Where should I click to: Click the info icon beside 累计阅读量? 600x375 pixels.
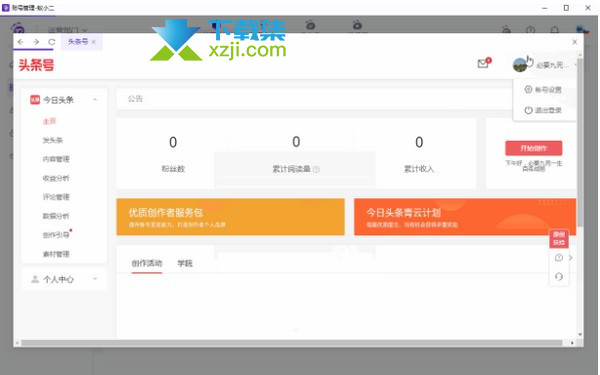click(316, 169)
